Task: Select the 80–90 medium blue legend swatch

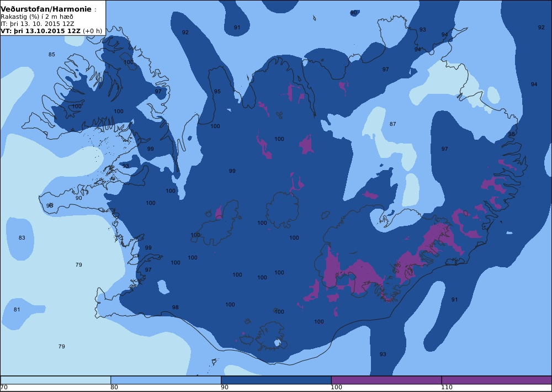Action: pos(166,380)
